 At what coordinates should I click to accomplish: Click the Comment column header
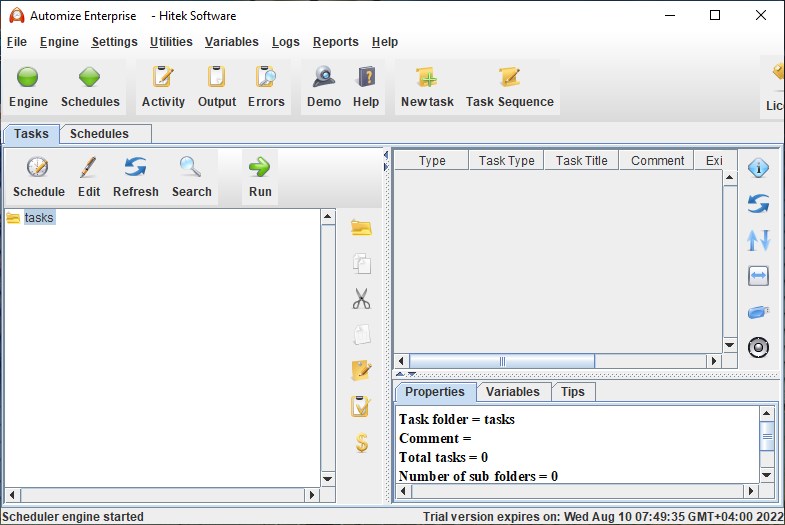657,161
